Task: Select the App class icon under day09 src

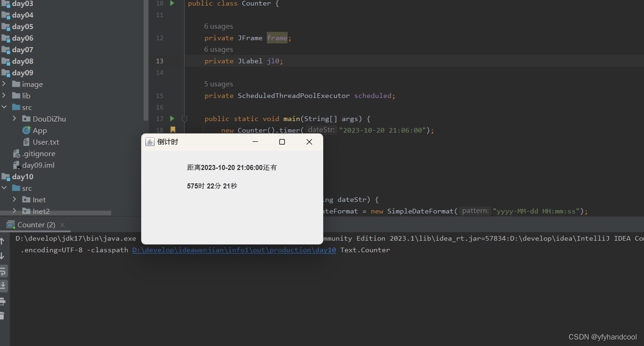Action: [26, 130]
